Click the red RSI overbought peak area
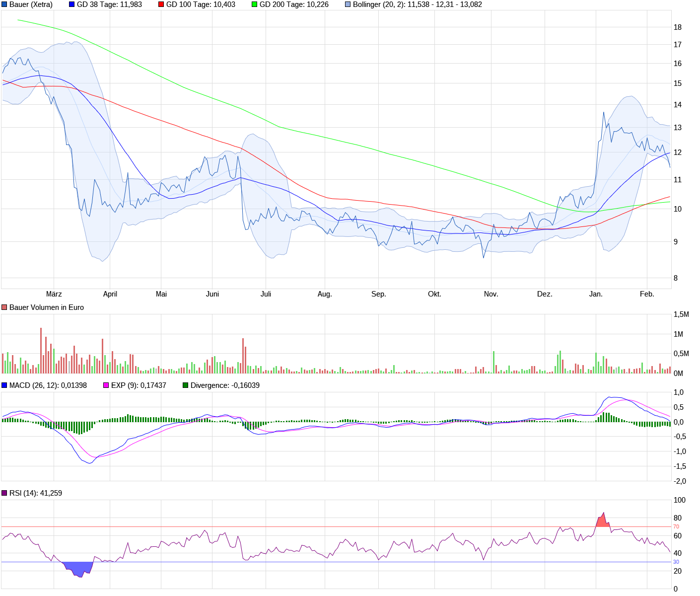 (602, 521)
